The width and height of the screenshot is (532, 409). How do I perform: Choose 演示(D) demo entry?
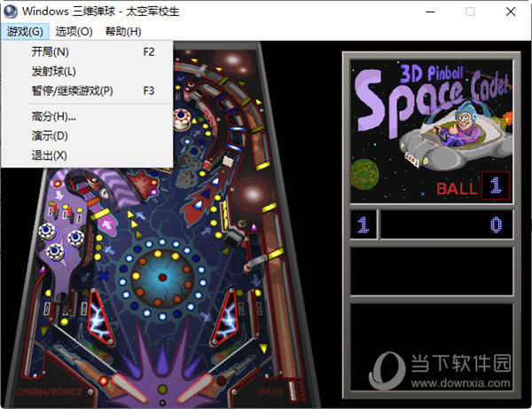[x=87, y=136]
